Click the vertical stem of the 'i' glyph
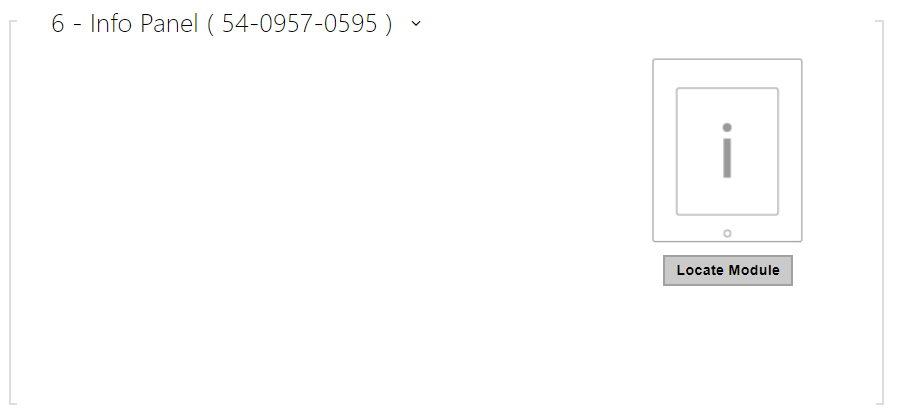The height and width of the screenshot is (418, 902). (x=727, y=158)
